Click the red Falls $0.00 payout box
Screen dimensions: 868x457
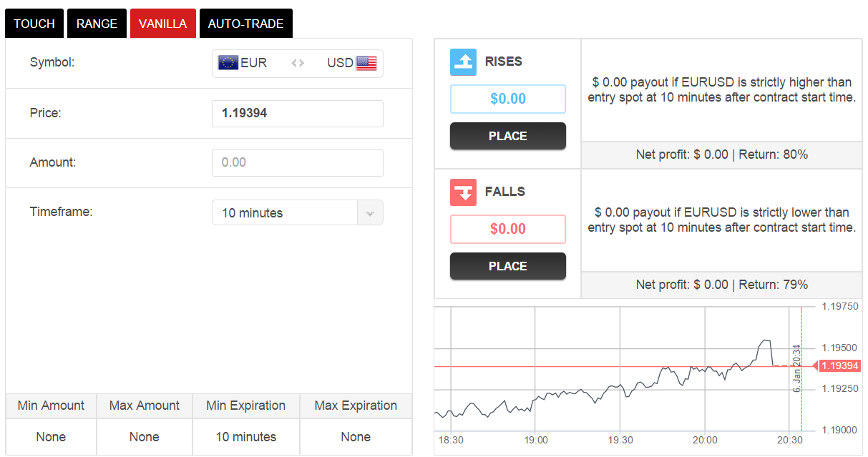point(508,229)
